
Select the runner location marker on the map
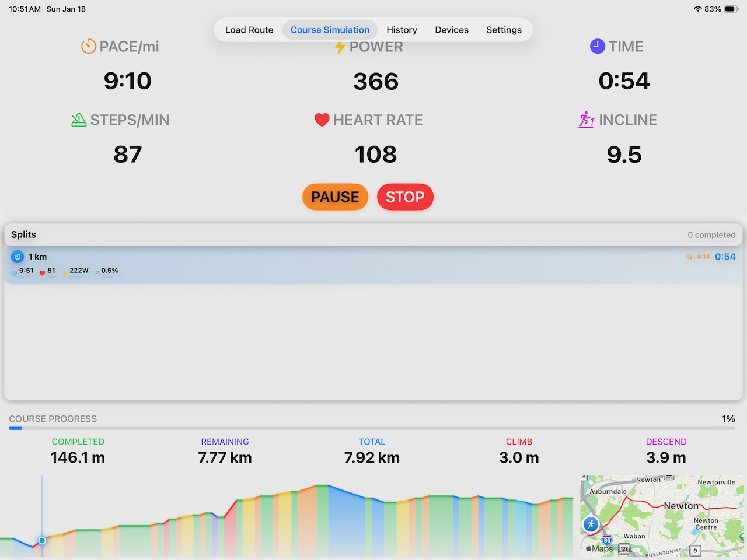(591, 524)
